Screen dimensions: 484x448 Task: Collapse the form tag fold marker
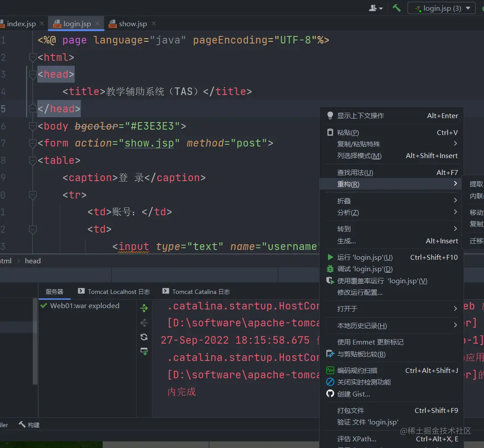click(32, 143)
